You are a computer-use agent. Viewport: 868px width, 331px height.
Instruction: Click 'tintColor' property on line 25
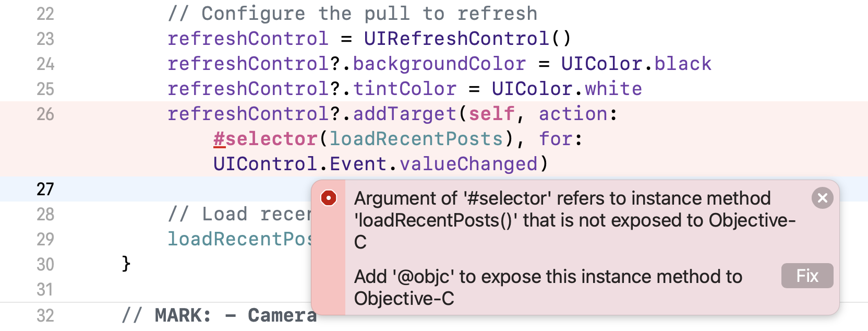(405, 89)
